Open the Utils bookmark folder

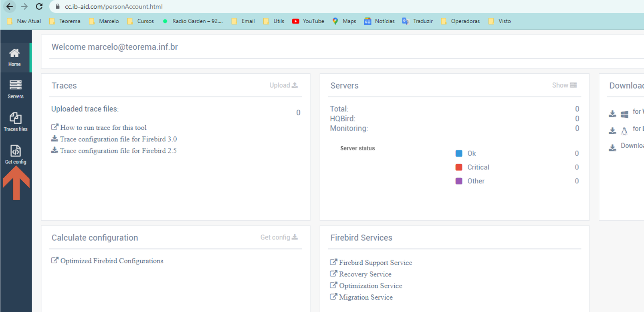(274, 21)
